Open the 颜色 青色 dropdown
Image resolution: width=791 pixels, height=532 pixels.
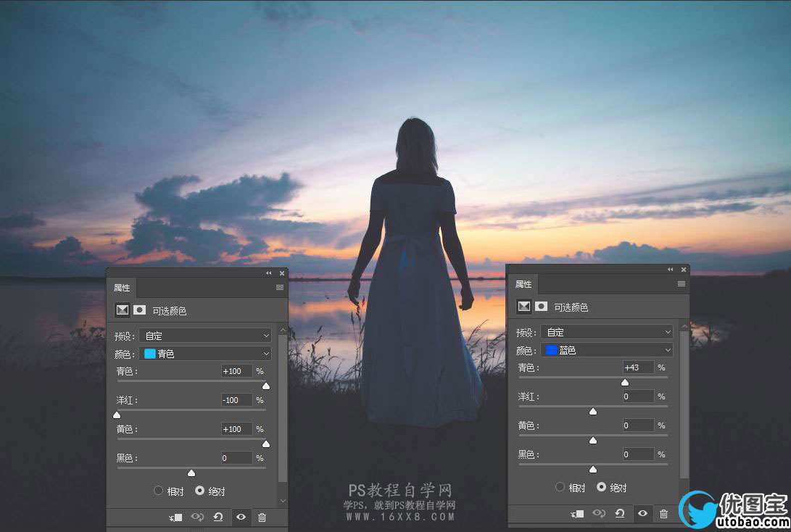[x=206, y=354]
